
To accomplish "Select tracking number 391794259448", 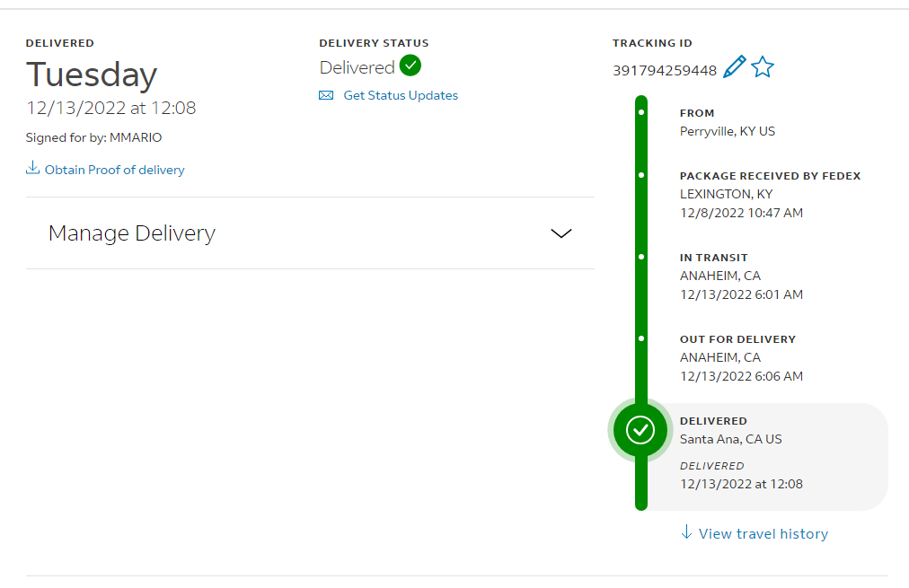I will pyautogui.click(x=665, y=71).
